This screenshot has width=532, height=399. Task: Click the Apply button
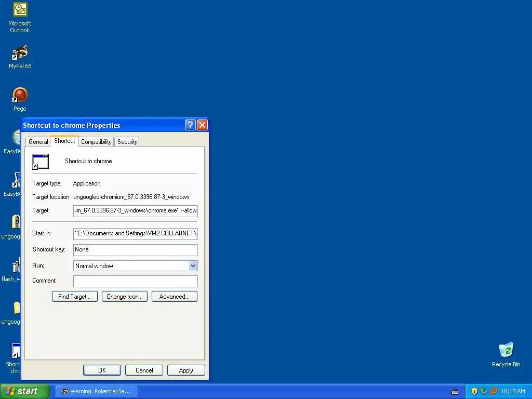pos(186,370)
